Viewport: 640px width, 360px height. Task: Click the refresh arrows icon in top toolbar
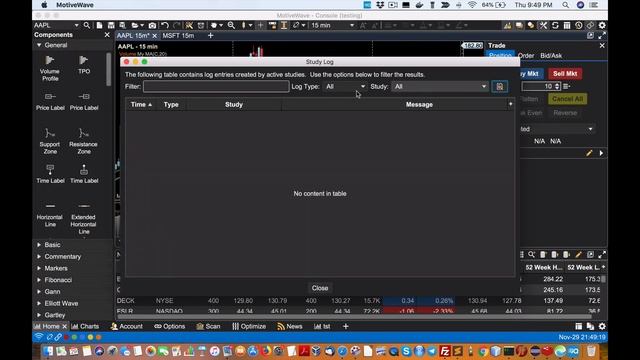[x=555, y=25]
